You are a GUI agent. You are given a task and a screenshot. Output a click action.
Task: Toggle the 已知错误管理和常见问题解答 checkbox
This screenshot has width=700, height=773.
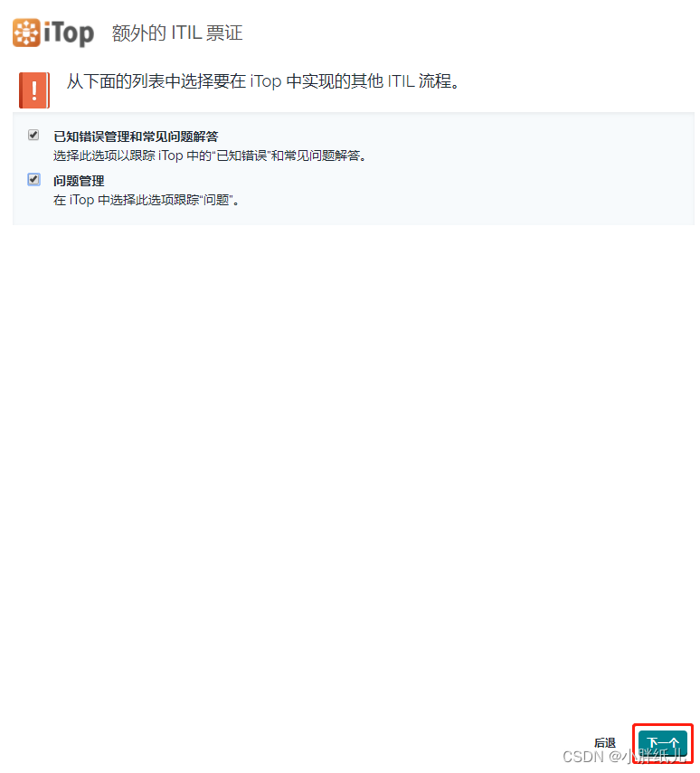(x=33, y=135)
